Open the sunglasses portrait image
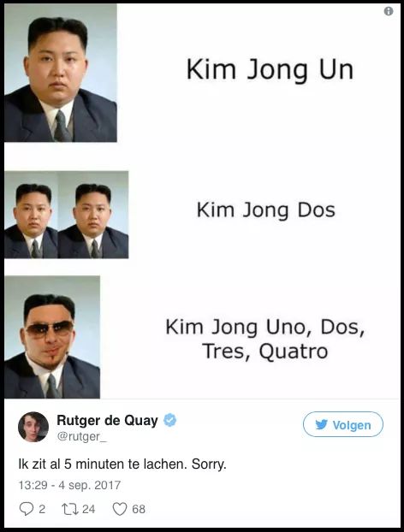Screen dimensions: 404x532 point(52,337)
